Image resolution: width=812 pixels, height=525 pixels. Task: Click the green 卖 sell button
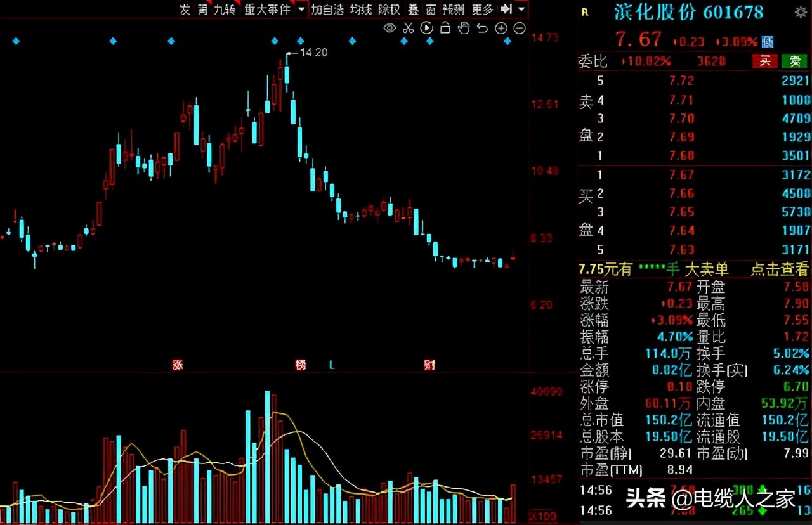[x=794, y=61]
